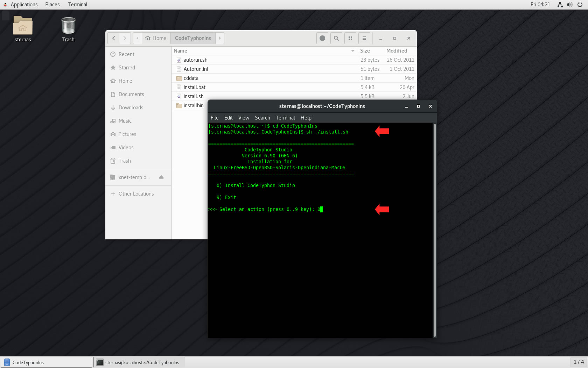Switch to CodeTyphonIns window in taskbar
The width and height of the screenshot is (588, 368).
click(46, 362)
